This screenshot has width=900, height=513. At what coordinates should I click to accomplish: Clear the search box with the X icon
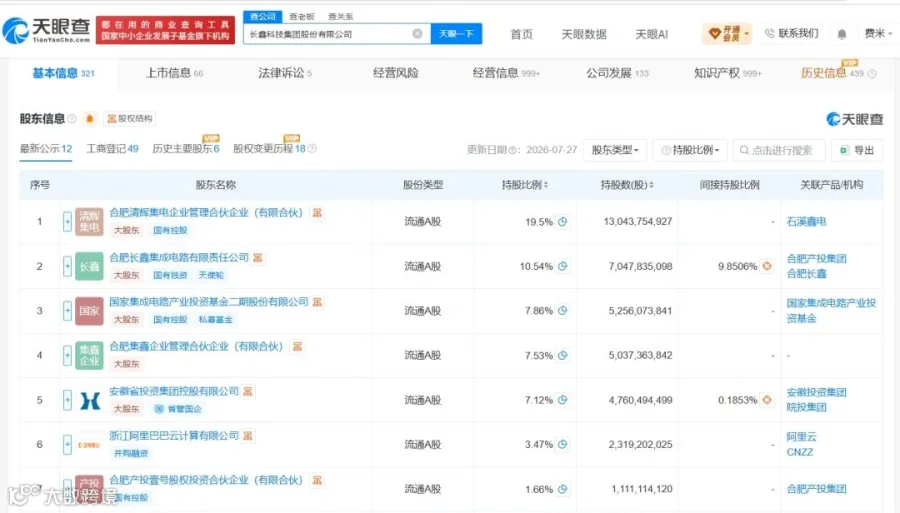pyautogui.click(x=418, y=34)
